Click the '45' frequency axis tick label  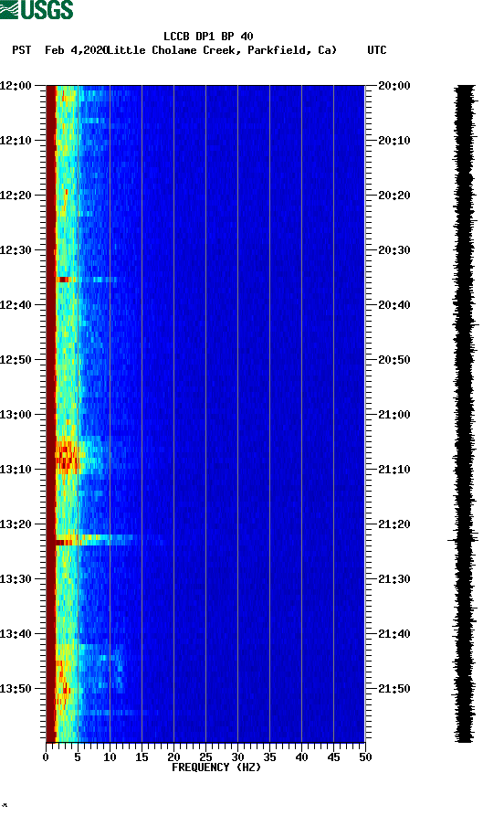point(333,757)
